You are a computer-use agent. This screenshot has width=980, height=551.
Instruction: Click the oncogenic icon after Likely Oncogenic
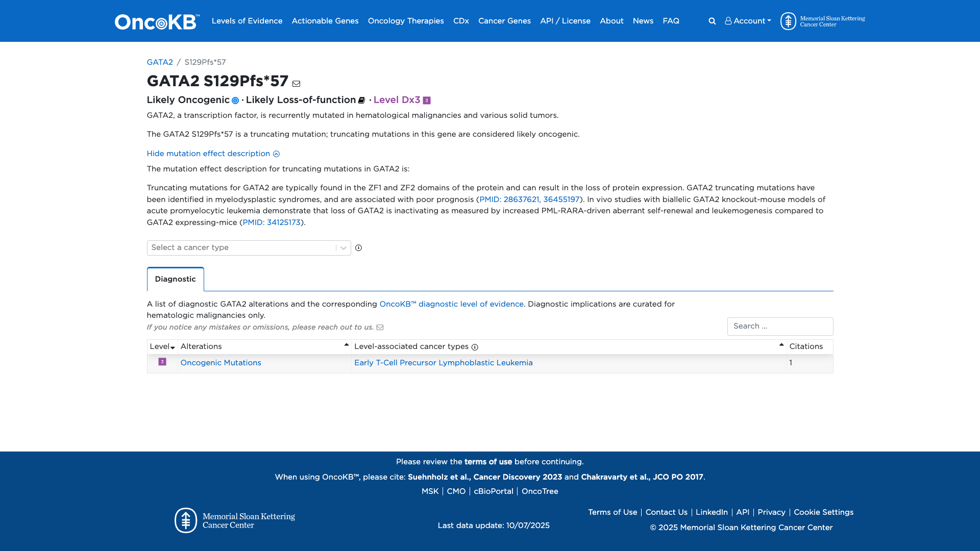(235, 101)
